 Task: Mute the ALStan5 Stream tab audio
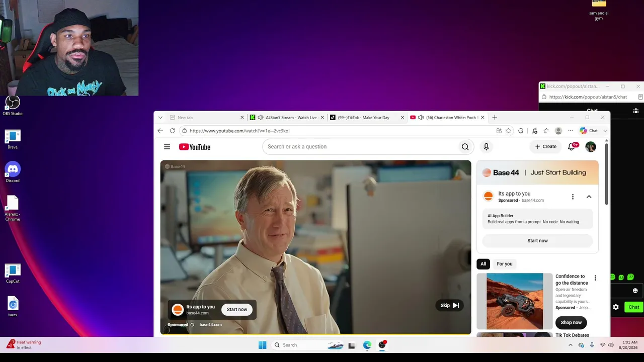click(x=261, y=118)
